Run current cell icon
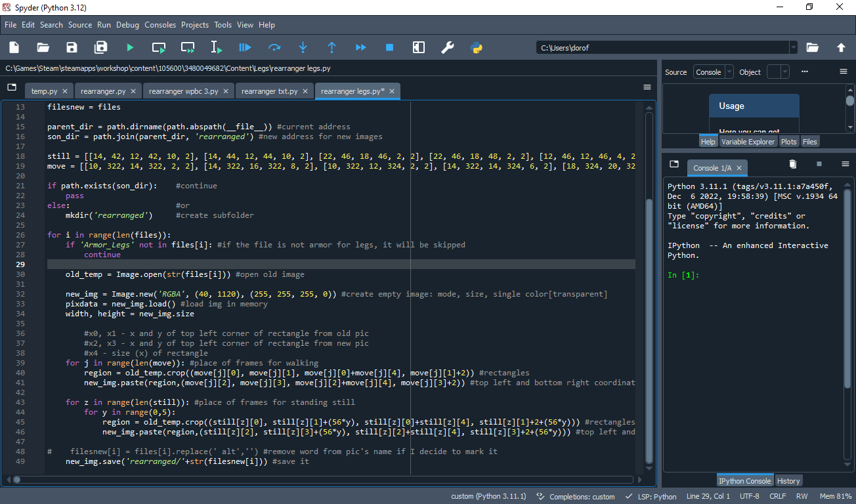The height and width of the screenshot is (504, 856). click(159, 47)
